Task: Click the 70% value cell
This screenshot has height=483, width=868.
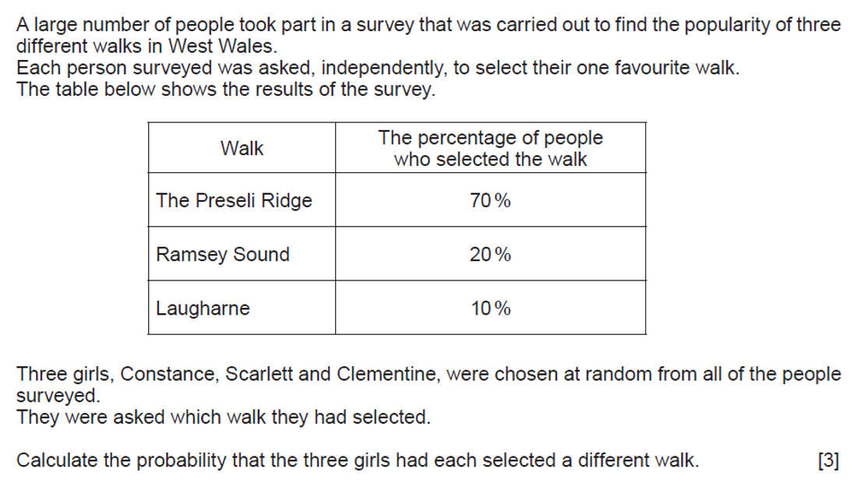Action: [x=490, y=199]
